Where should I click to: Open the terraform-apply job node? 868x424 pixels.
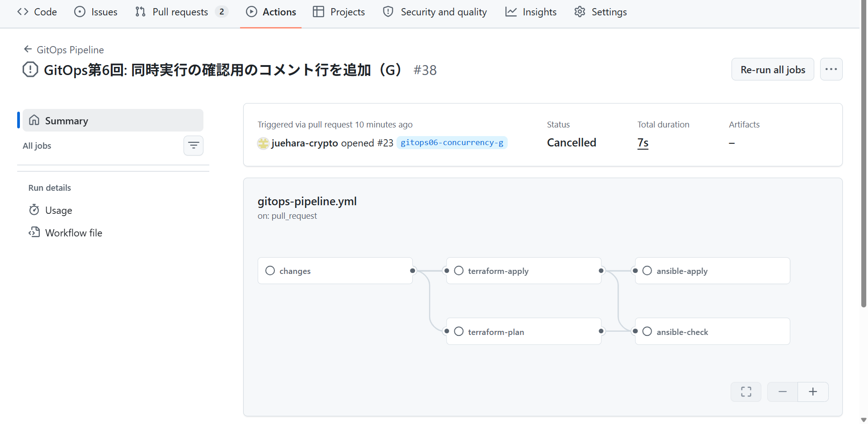(x=524, y=271)
